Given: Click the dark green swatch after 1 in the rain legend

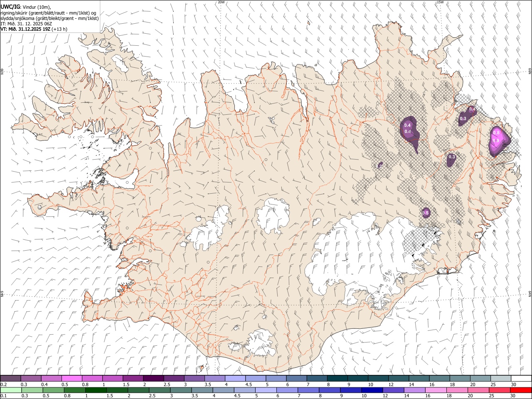Looking at the screenshot, I should tap(96, 390).
